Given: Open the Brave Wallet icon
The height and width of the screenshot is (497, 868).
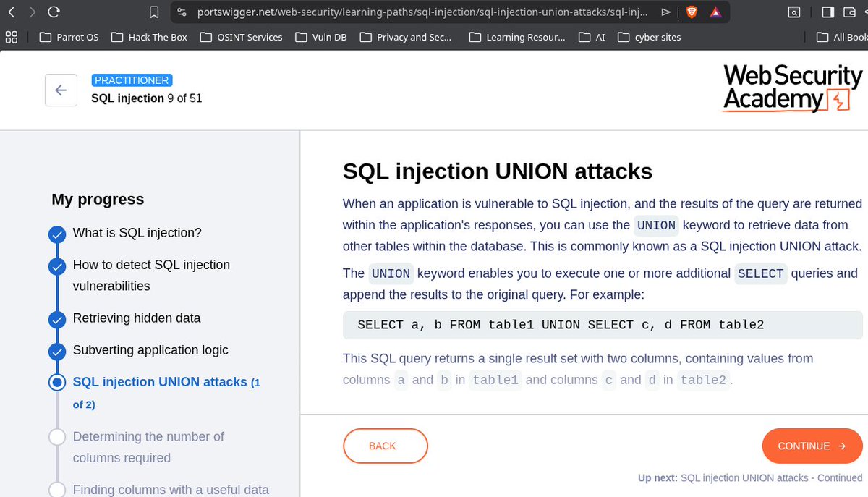Looking at the screenshot, I should [850, 12].
